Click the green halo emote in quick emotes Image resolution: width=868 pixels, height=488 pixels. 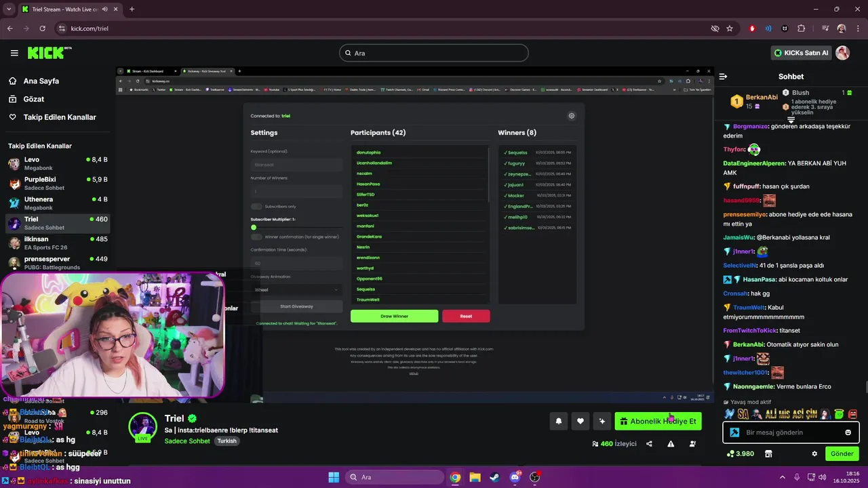[839, 413]
